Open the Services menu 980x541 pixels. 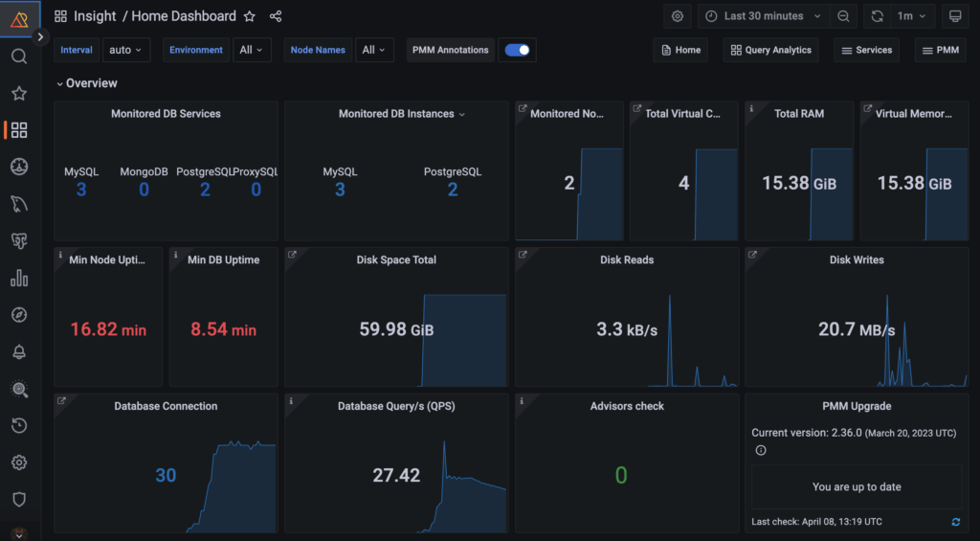coord(865,50)
